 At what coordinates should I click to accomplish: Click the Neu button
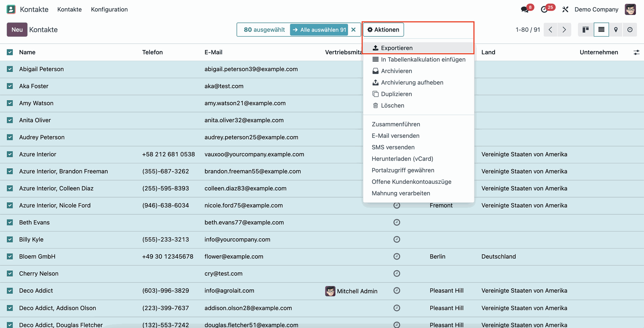coord(17,30)
